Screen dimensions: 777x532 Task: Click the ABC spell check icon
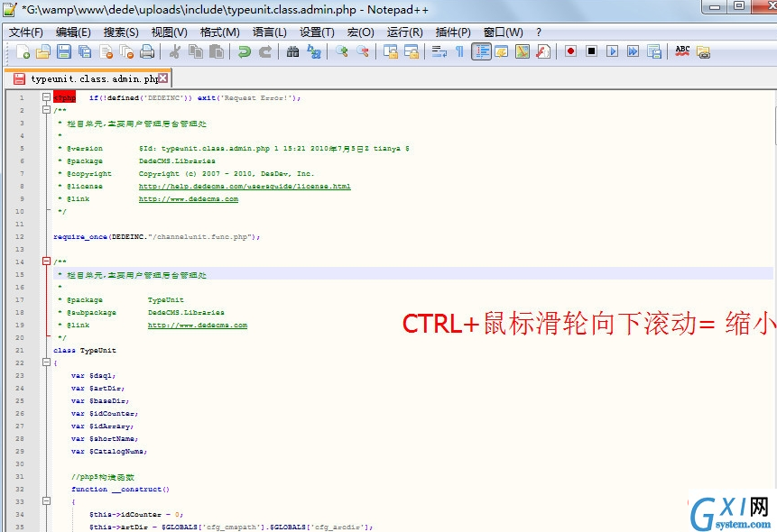pos(682,51)
